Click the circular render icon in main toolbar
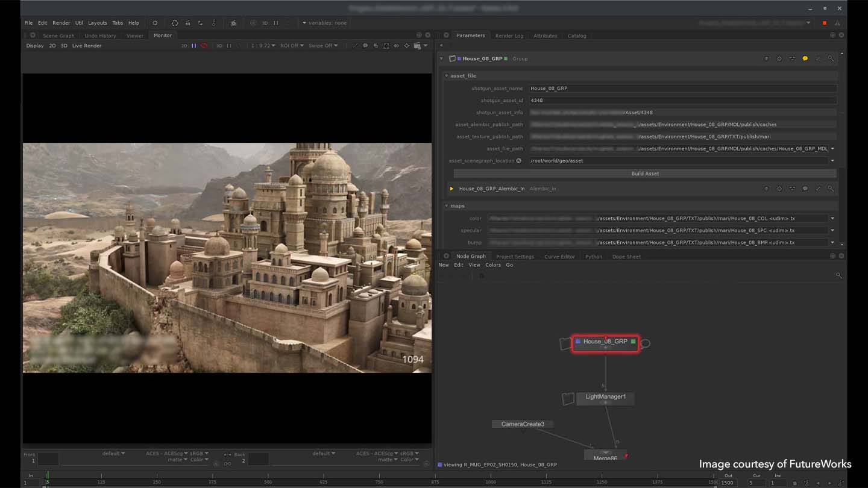The height and width of the screenshot is (488, 868). (175, 23)
